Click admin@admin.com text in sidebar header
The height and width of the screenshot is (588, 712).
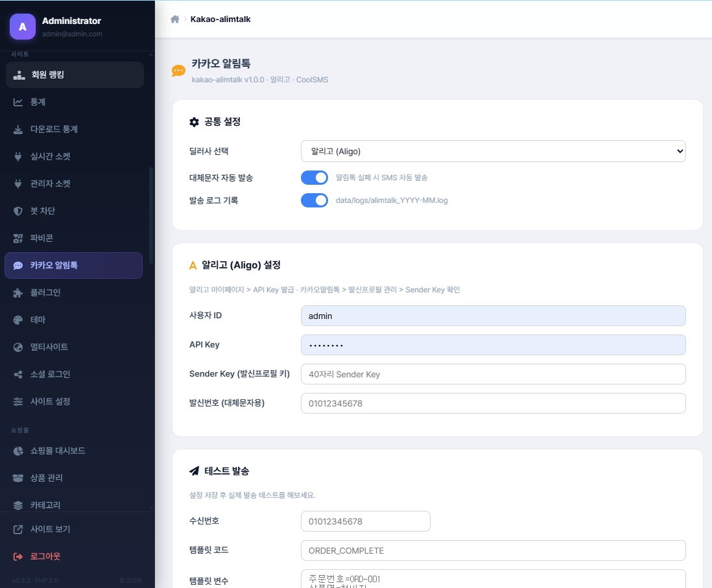coord(72,34)
